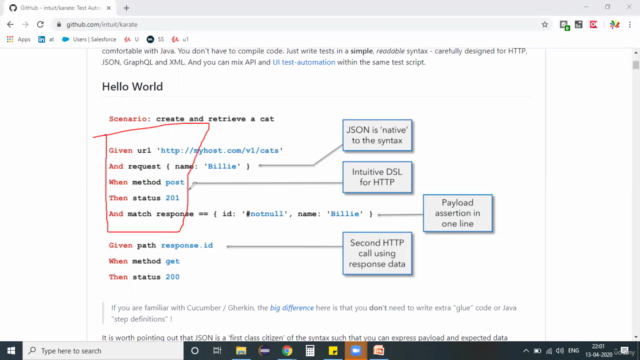Screen dimensions: 640x360
Task: Click the Scenario title code line
Action: click(191, 119)
